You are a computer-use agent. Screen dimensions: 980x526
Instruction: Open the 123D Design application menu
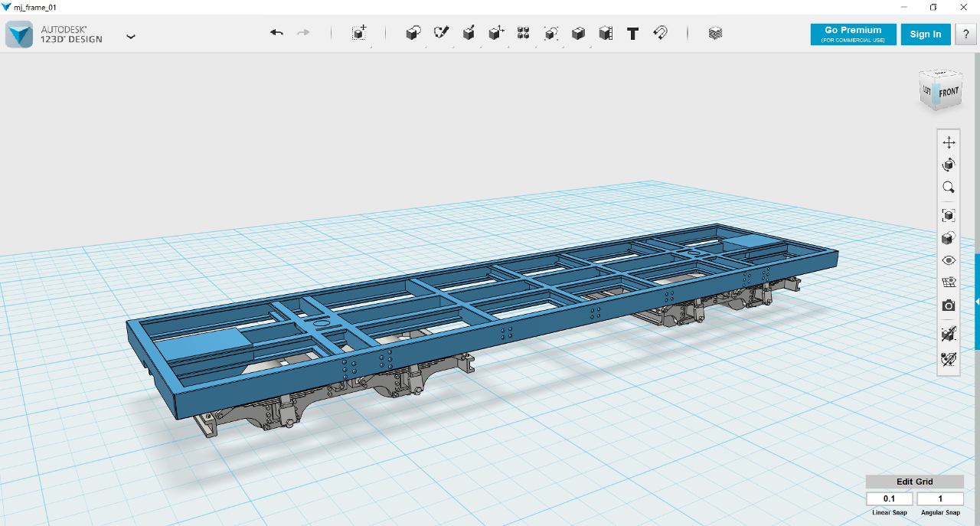pyautogui.click(x=131, y=36)
